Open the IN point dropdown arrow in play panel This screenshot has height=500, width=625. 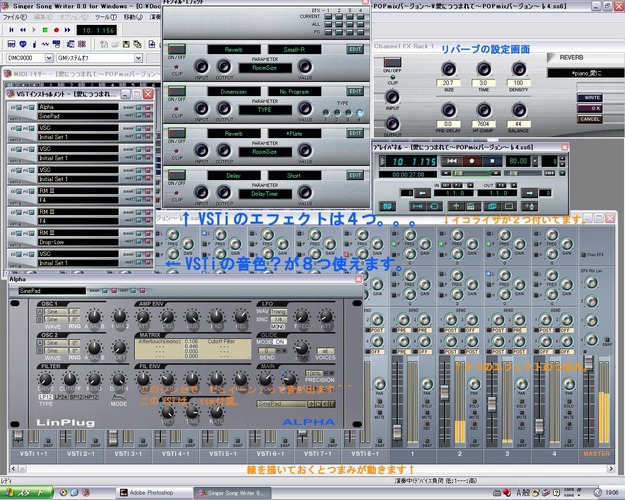tap(470, 185)
